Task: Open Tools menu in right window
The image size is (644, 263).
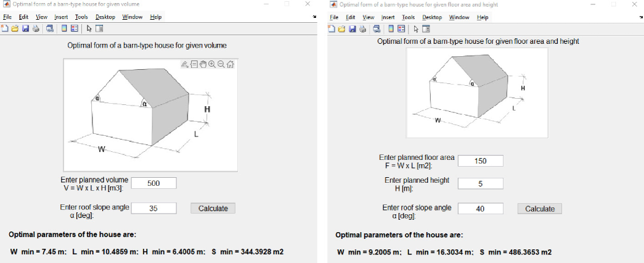Action: [x=408, y=17]
